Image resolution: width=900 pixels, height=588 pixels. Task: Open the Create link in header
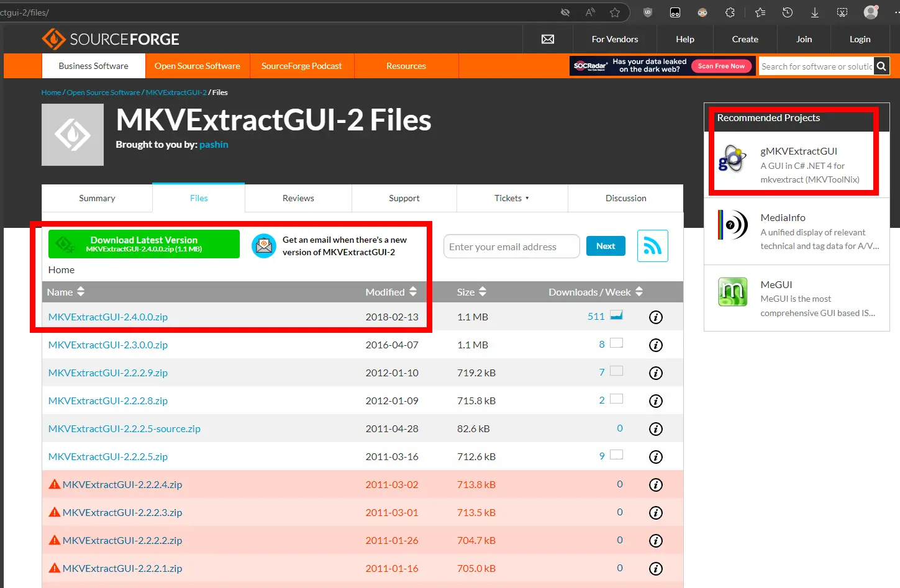745,39
